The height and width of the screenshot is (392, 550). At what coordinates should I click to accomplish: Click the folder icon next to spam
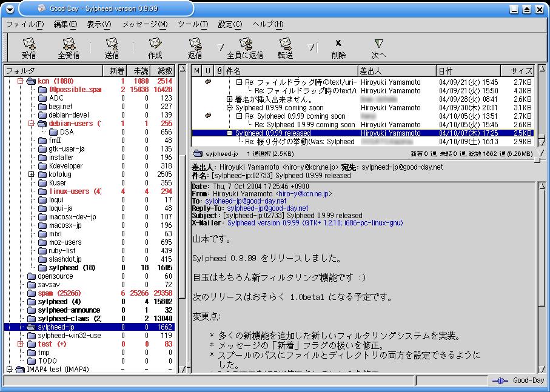pyautogui.click(x=32, y=293)
